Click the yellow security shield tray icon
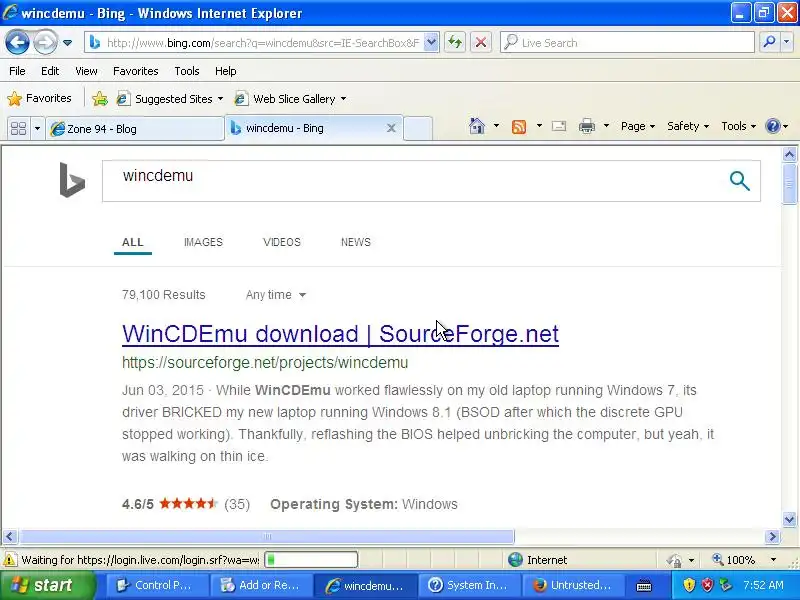 (x=689, y=585)
